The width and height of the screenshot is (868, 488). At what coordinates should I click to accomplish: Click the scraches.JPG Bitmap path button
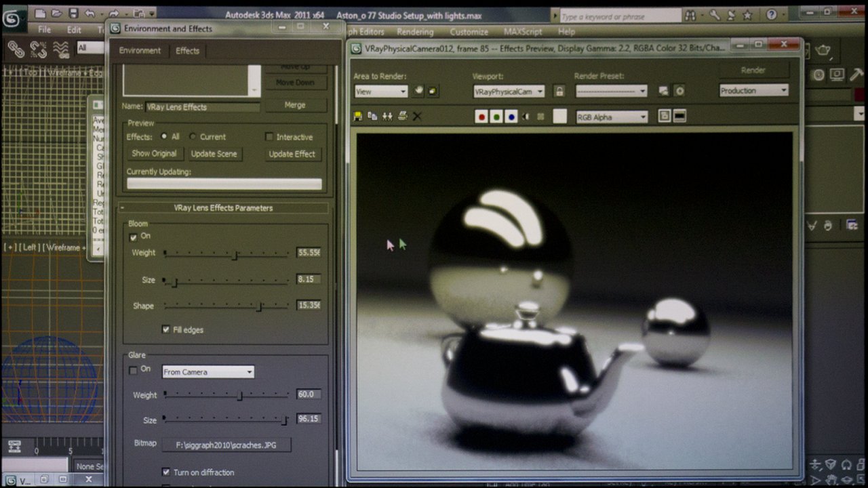tap(226, 445)
